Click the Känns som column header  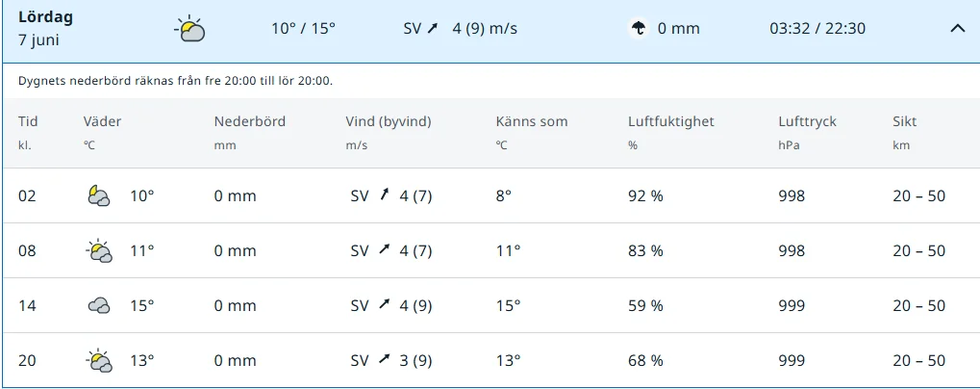tap(532, 122)
